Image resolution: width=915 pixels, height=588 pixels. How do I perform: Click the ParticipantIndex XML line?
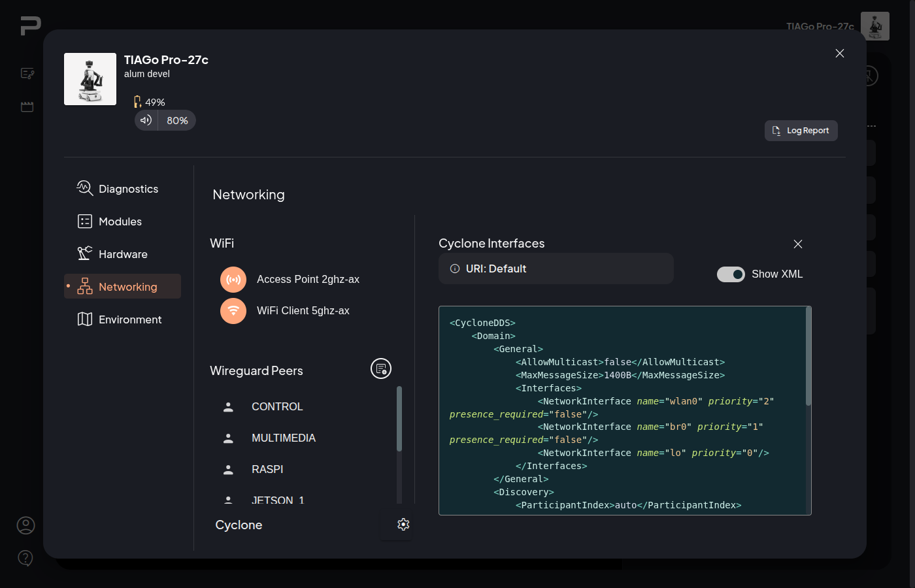tap(628, 505)
